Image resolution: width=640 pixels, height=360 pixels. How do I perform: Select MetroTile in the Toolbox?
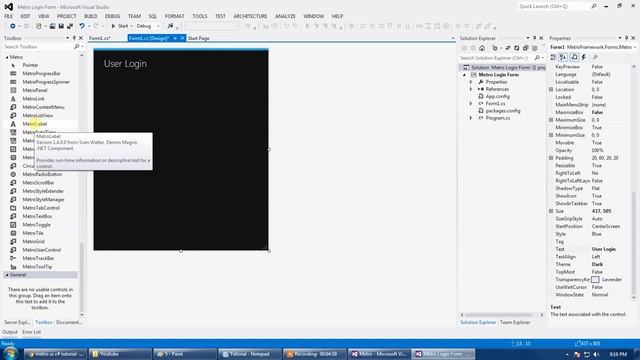33,233
